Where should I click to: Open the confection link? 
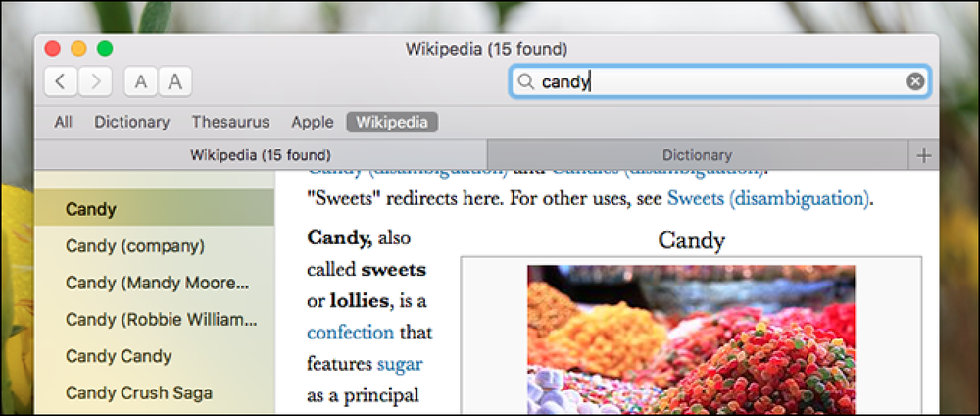[350, 333]
